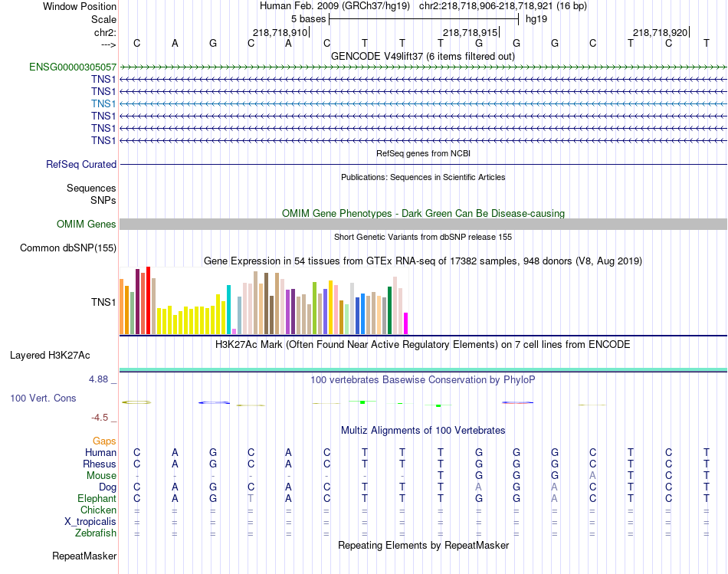Screen dimensions: 728x574
Task: Click the 'chr2:' row label
Action: point(105,32)
